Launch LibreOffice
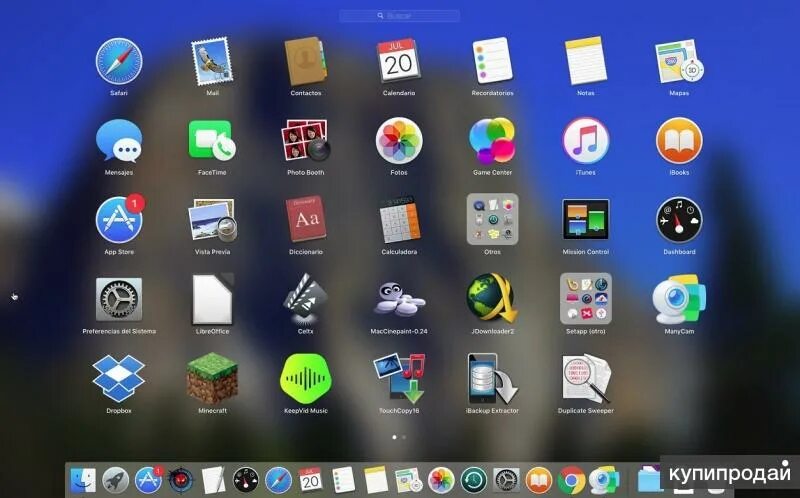The image size is (800, 498). (x=212, y=300)
